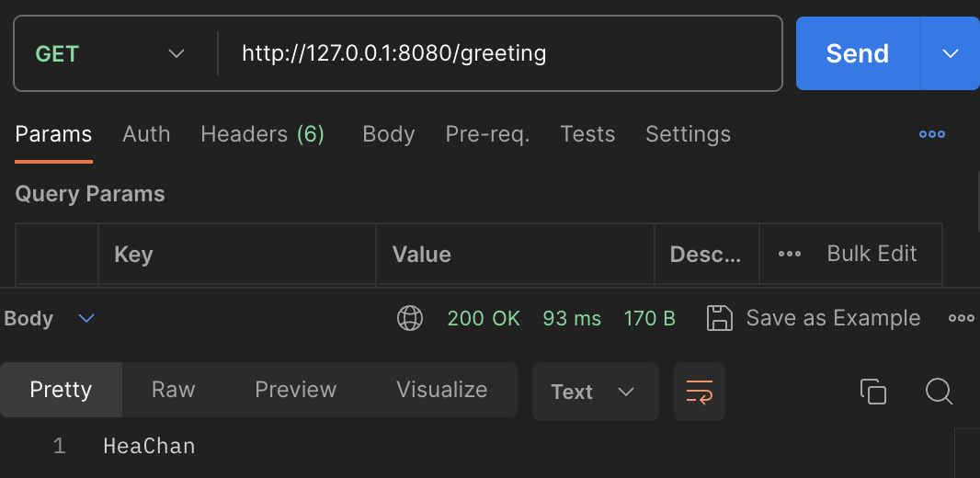The image size is (980, 478).
Task: Open the GET method dropdown
Action: tap(110, 53)
